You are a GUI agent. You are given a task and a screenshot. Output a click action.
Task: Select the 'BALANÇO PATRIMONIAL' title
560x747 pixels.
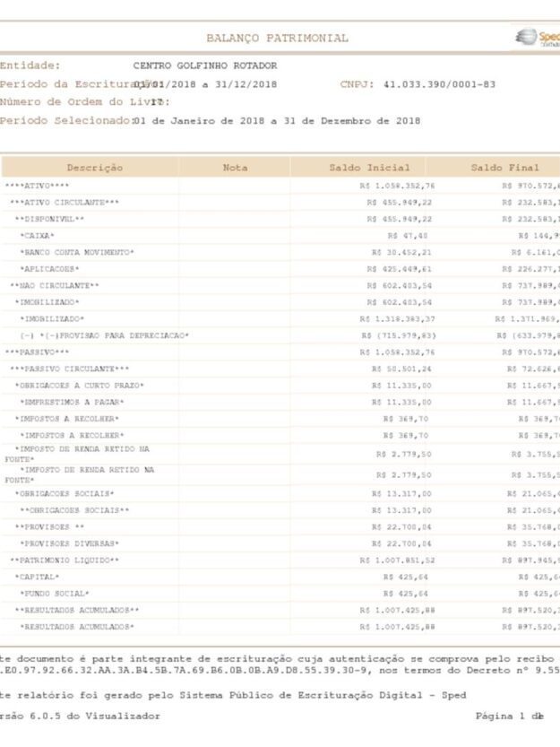277,38
